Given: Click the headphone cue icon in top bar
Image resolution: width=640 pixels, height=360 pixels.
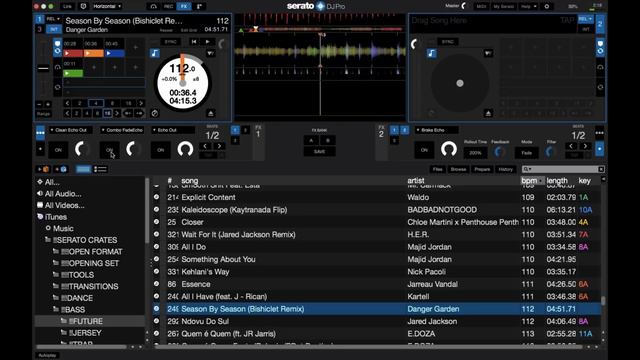Looking at the screenshot, I should pos(153,6).
